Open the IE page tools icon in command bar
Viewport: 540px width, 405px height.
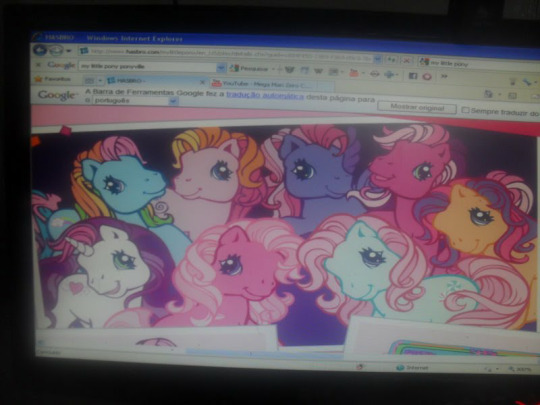[488, 94]
